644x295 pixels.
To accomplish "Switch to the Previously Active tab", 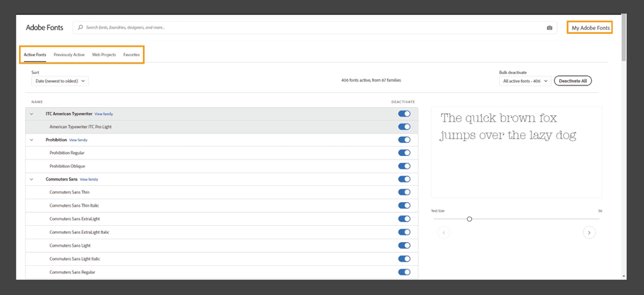I will click(x=69, y=55).
